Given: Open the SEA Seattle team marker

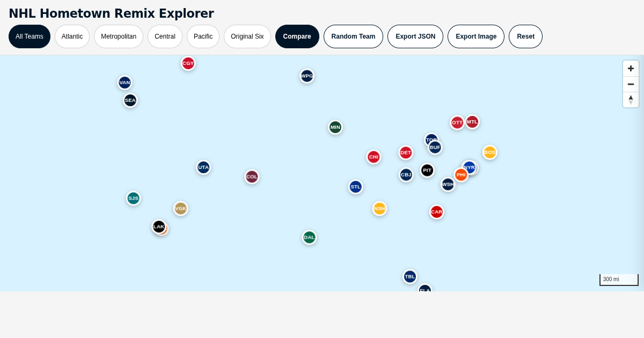Looking at the screenshot, I should pyautogui.click(x=130, y=100).
